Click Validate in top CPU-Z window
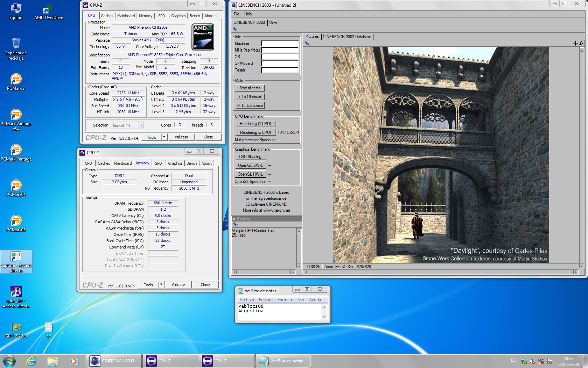The image size is (588, 368). coord(181,137)
